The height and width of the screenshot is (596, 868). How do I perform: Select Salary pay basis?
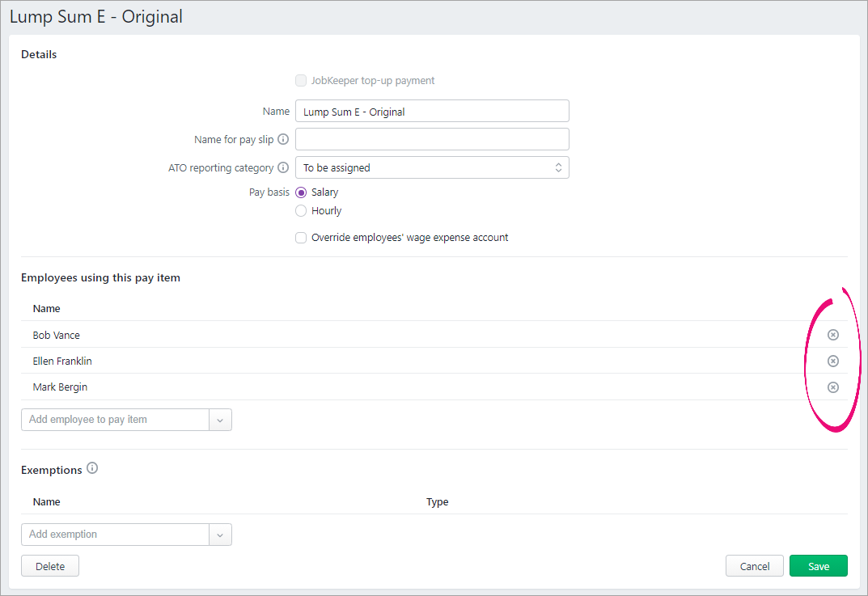click(x=301, y=192)
